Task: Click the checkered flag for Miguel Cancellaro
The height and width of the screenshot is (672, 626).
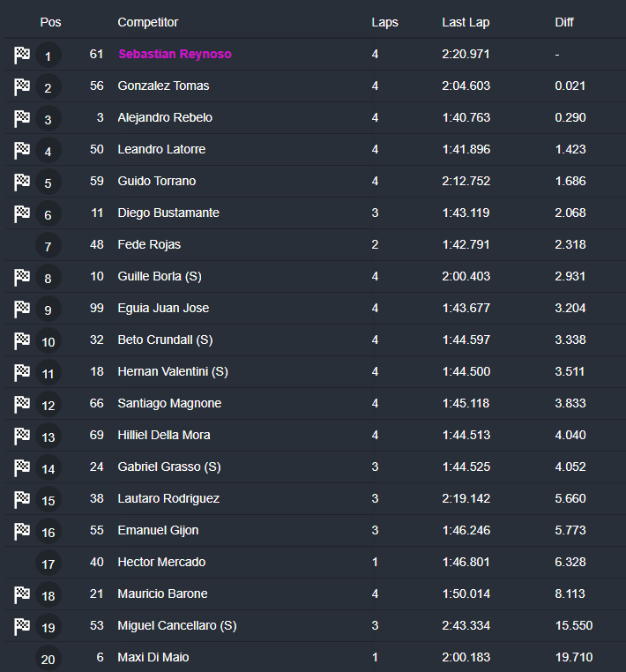Action: click(22, 626)
